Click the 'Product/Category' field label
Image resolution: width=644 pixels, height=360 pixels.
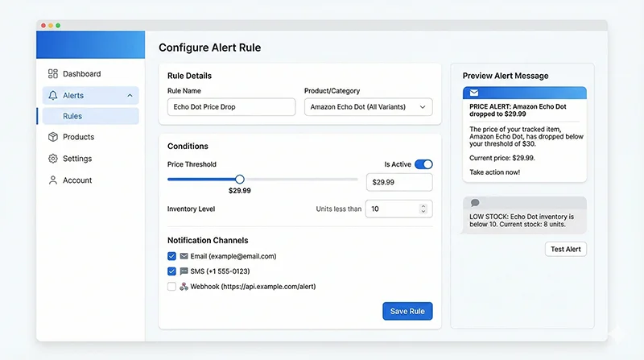[x=332, y=91]
